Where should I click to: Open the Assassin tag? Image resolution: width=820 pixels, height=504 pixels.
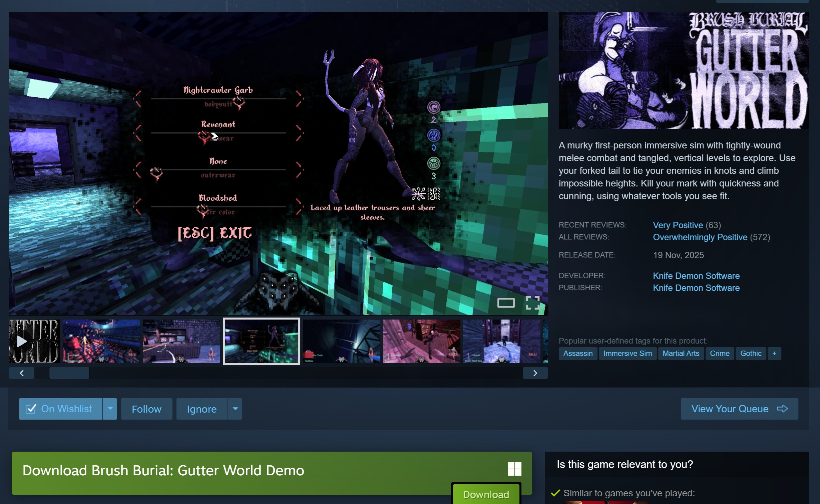(577, 353)
